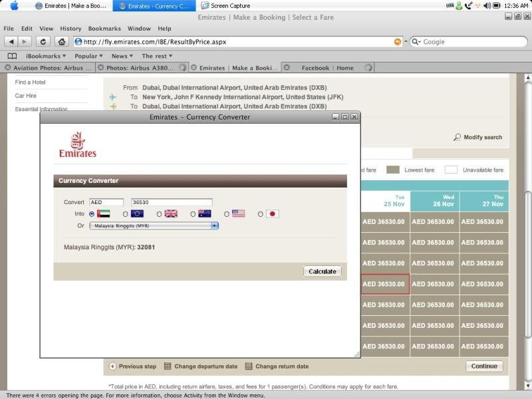Open the bookmarks book icon
The width and height of the screenshot is (532, 399).
coord(12,56)
